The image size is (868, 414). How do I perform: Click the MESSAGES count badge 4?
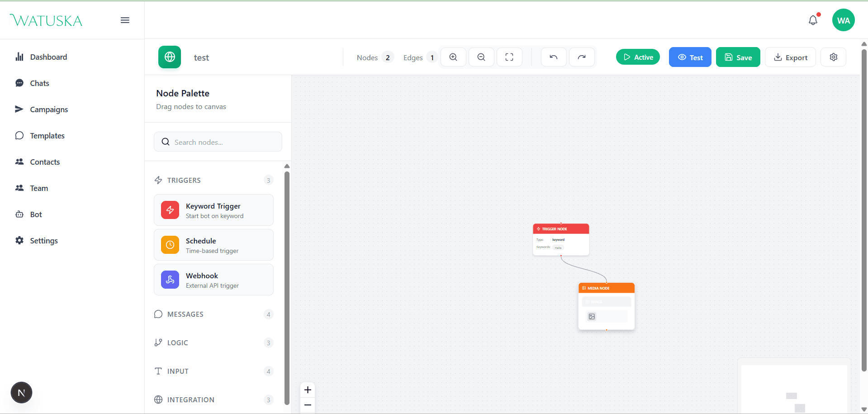(x=268, y=314)
